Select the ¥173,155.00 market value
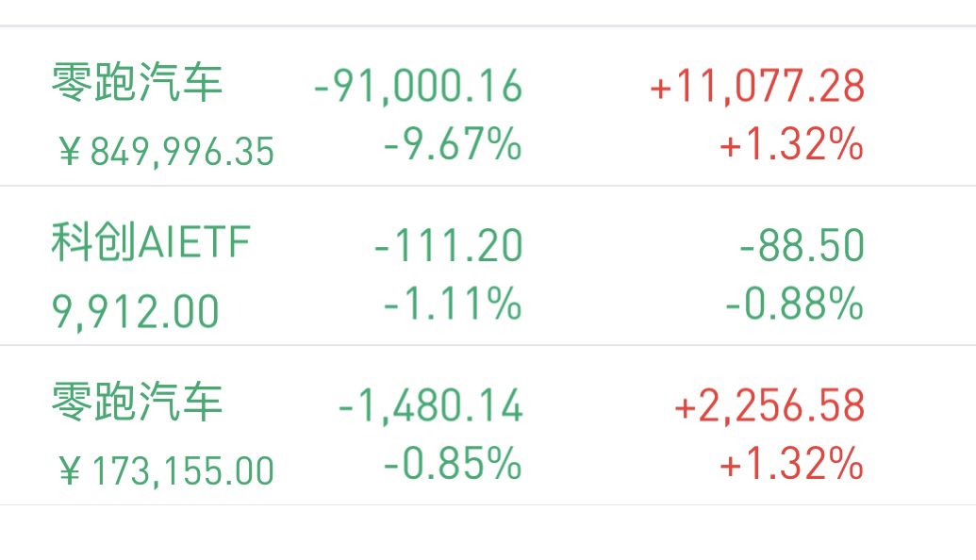The width and height of the screenshot is (976, 560). click(166, 471)
